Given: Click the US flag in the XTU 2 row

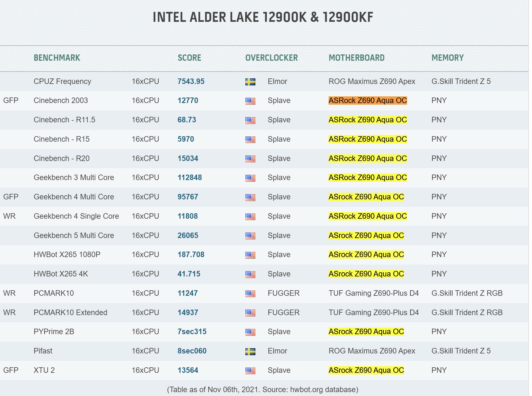Looking at the screenshot, I should 250,371.
